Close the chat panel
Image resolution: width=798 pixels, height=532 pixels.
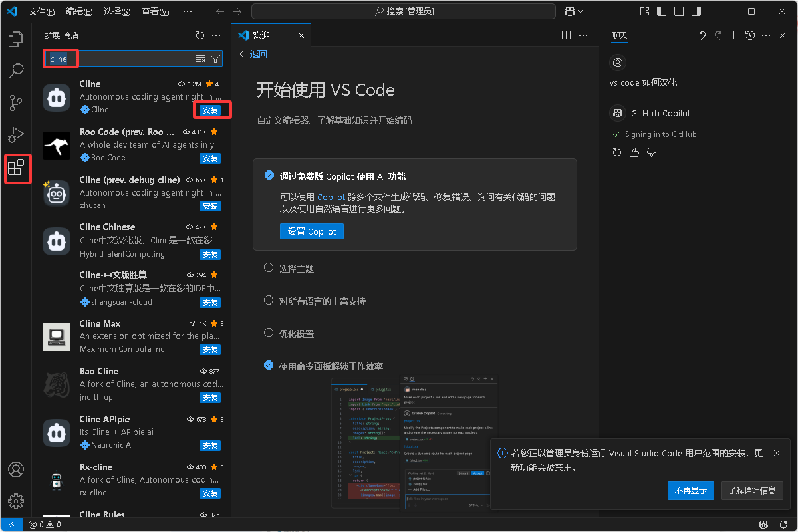[783, 35]
